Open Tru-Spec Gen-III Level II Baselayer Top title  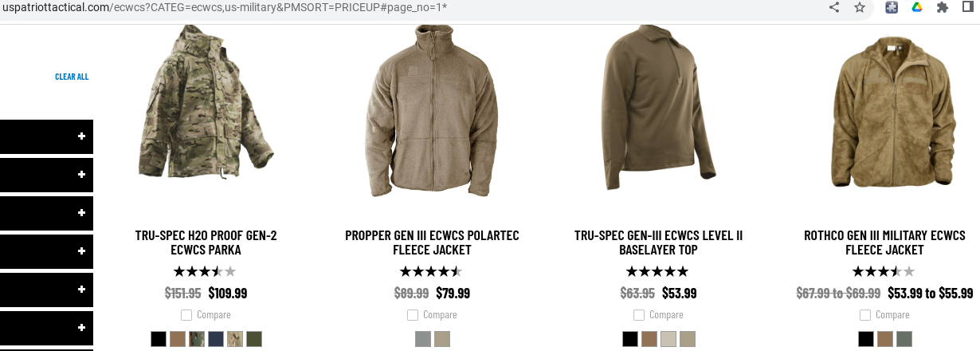click(x=658, y=243)
